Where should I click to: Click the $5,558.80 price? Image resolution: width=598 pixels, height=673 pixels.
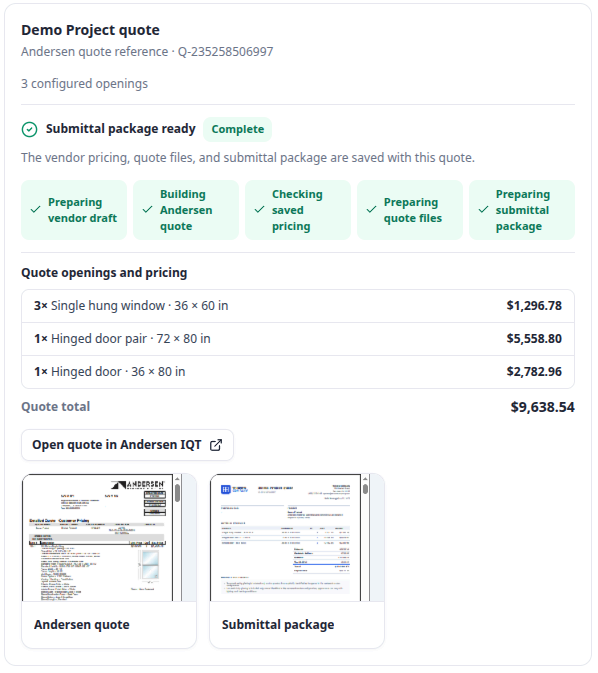(534, 339)
